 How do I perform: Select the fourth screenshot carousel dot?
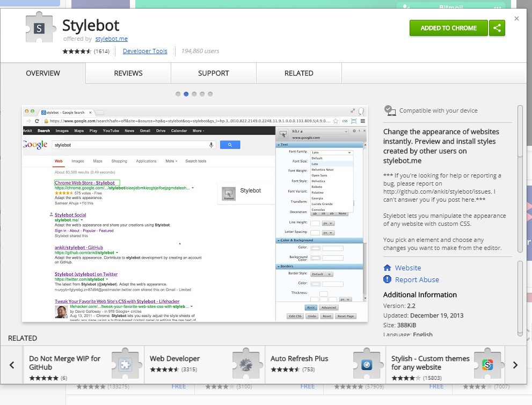click(x=202, y=93)
